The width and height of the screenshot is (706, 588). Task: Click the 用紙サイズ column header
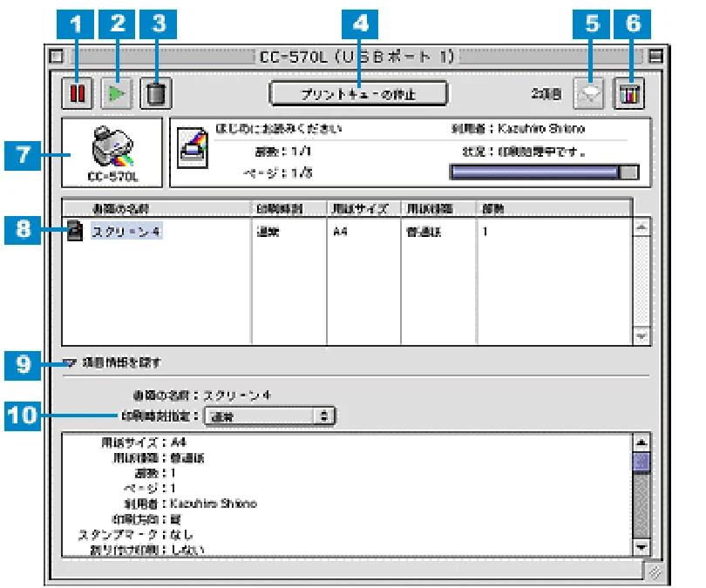[x=363, y=209]
